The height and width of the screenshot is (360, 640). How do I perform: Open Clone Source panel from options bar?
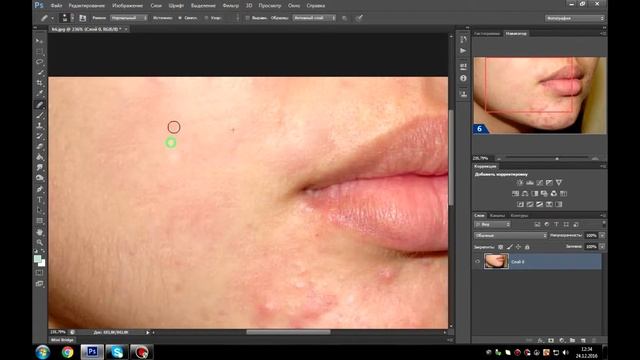pyautogui.click(x=82, y=18)
